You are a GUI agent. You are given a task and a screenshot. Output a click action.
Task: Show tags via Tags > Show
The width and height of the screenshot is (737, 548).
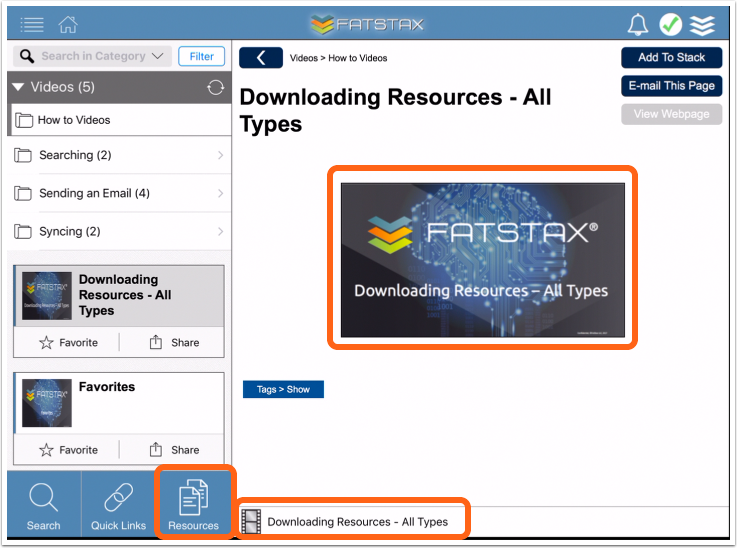pos(283,389)
